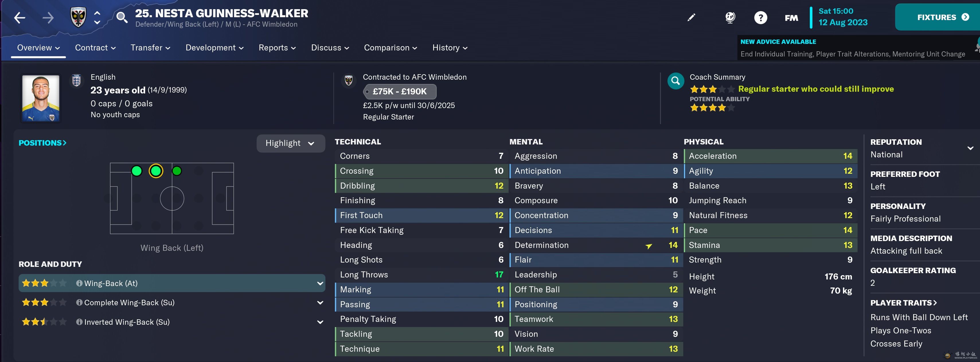980x362 pixels.
Task: Open the Contract menu
Action: [x=95, y=48]
